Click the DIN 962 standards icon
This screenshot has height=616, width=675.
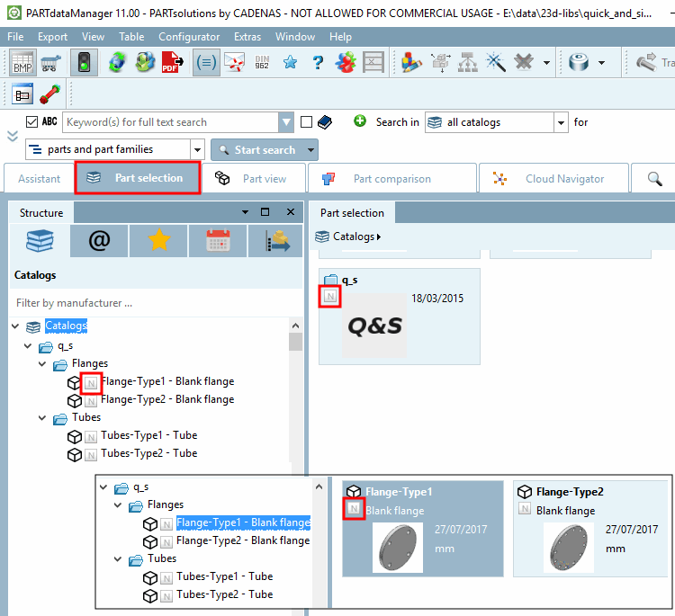click(x=262, y=63)
